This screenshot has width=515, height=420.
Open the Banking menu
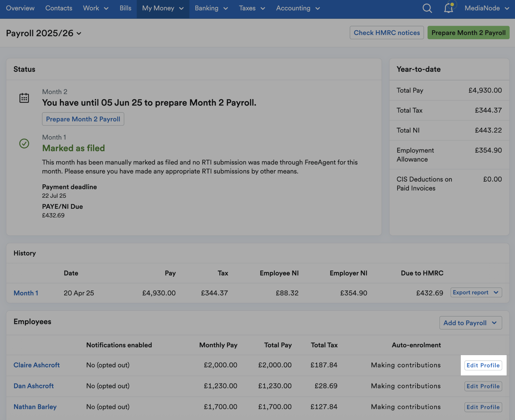coord(211,8)
